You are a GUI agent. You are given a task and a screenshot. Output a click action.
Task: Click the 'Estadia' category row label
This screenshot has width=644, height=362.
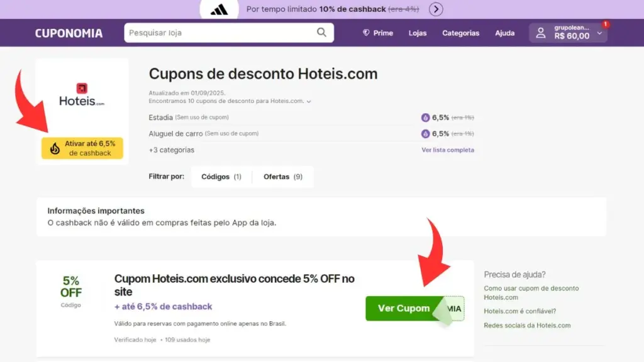point(160,118)
